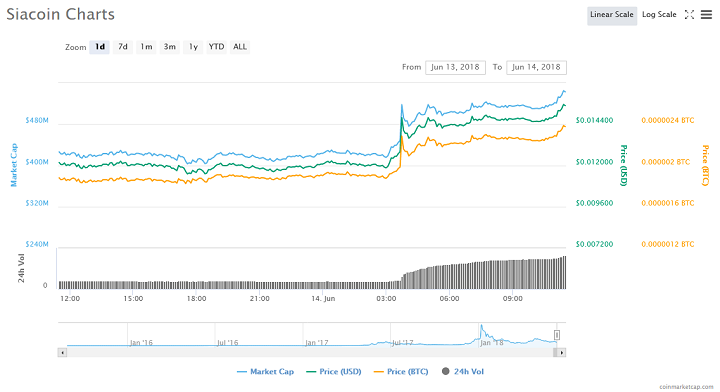Image resolution: width=720 pixels, height=392 pixels.
Task: Click Jan '16 marker in navigator
Action: [141, 342]
